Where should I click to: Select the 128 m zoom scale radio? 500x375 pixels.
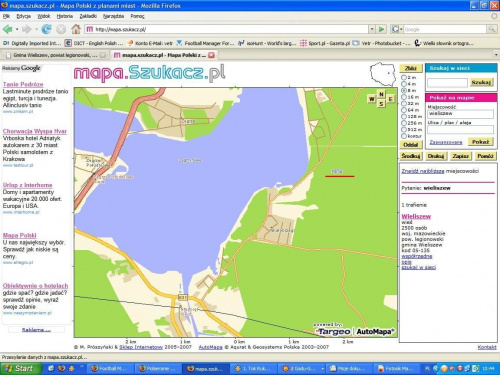pyautogui.click(x=404, y=116)
